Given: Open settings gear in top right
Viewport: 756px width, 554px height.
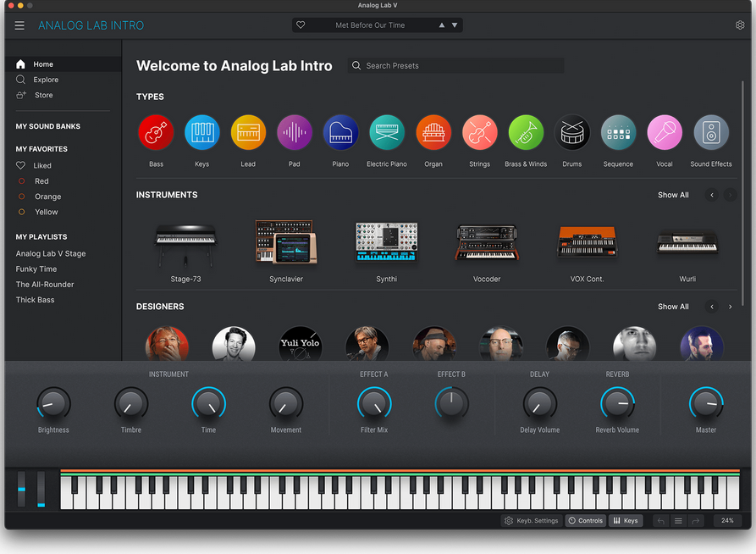Looking at the screenshot, I should (740, 25).
